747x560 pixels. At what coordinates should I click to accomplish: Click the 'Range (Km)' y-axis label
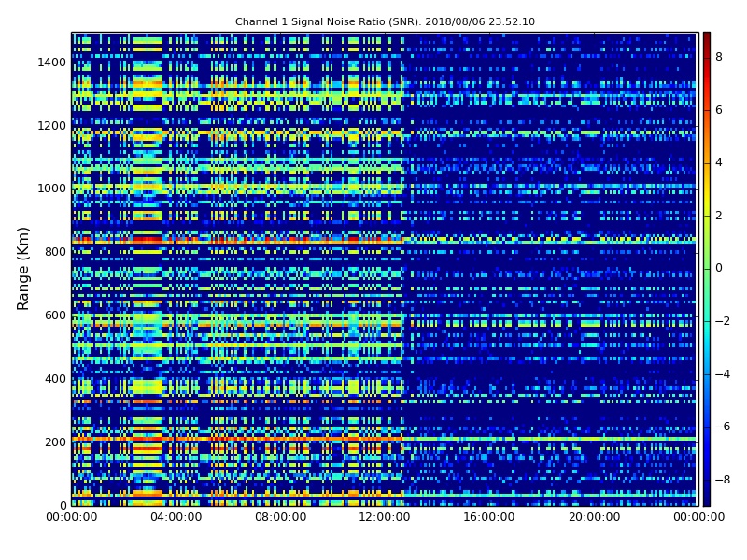point(22,269)
